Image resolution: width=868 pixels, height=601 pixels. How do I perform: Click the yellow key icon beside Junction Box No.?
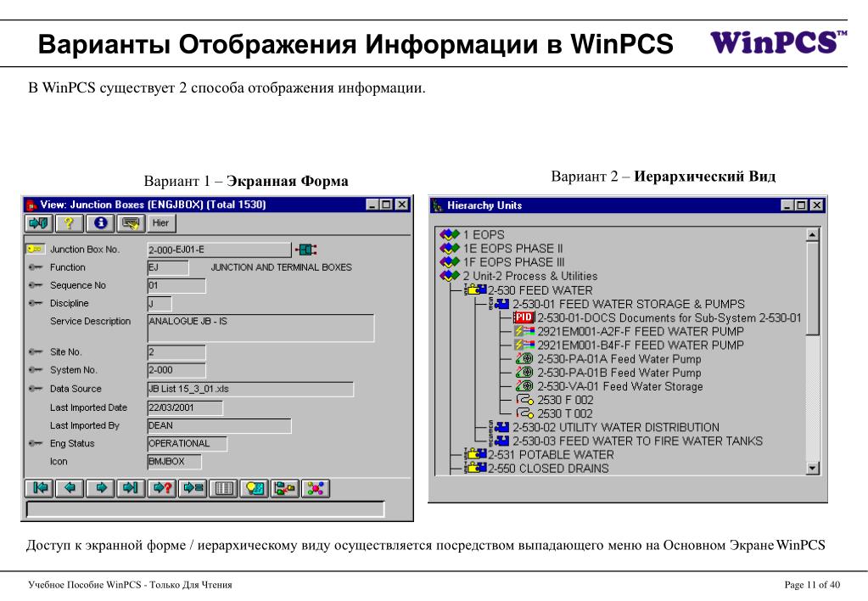click(36, 250)
